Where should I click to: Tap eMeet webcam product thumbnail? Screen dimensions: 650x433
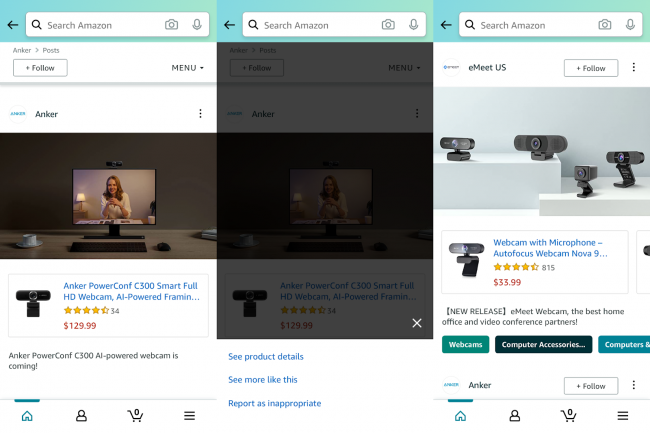(466, 260)
